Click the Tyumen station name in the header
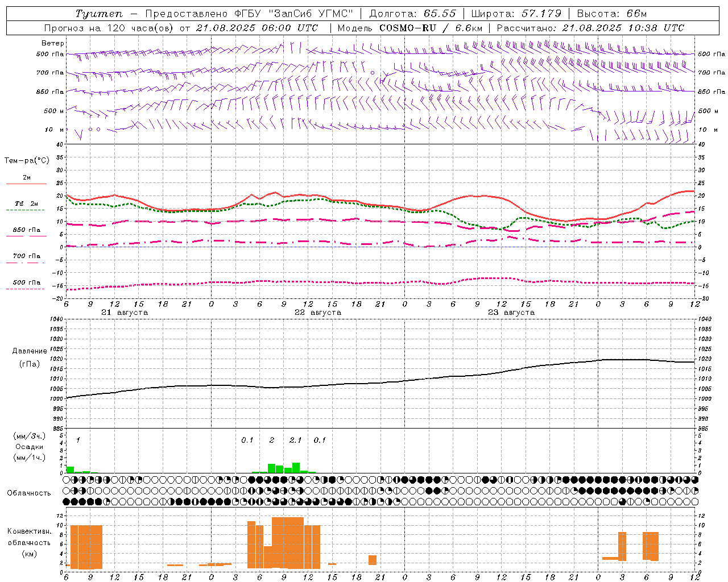The height and width of the screenshot is (582, 728). point(99,14)
